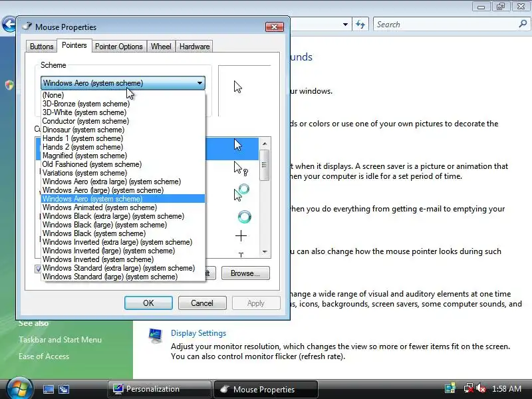Choose Windows Black (large) scheme
This screenshot has height=399, width=532.
pos(123,225)
